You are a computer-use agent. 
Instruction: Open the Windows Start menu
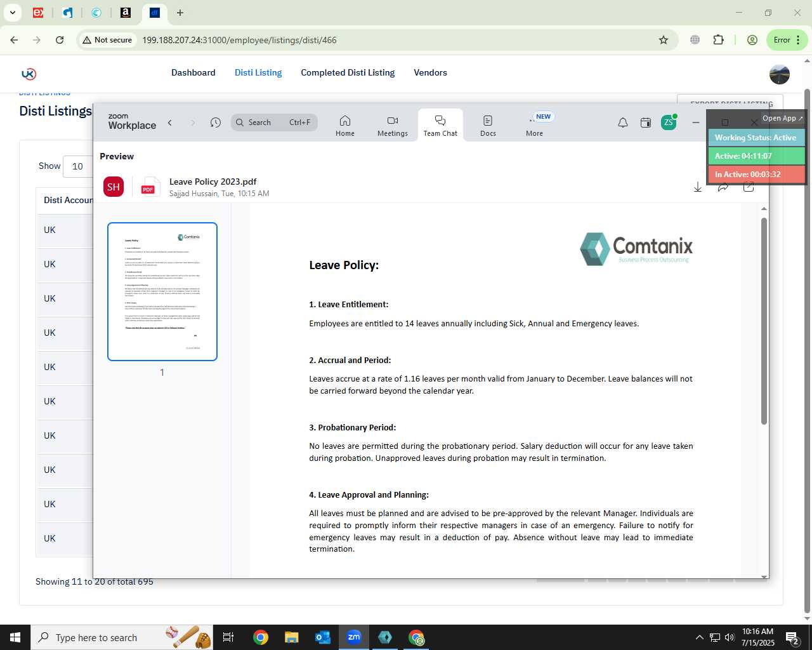[x=15, y=637]
